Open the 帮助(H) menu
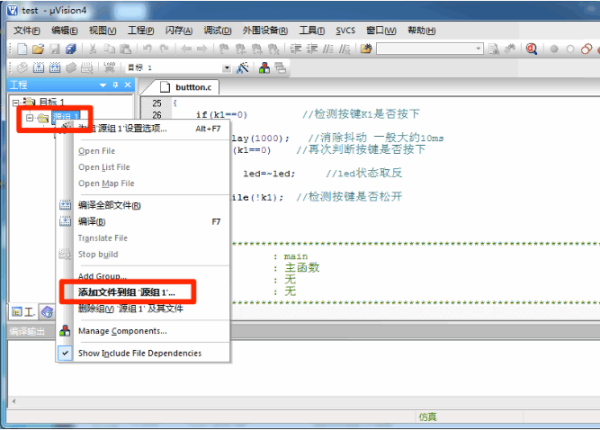Image resolution: width=600 pixels, height=430 pixels. coord(422,30)
